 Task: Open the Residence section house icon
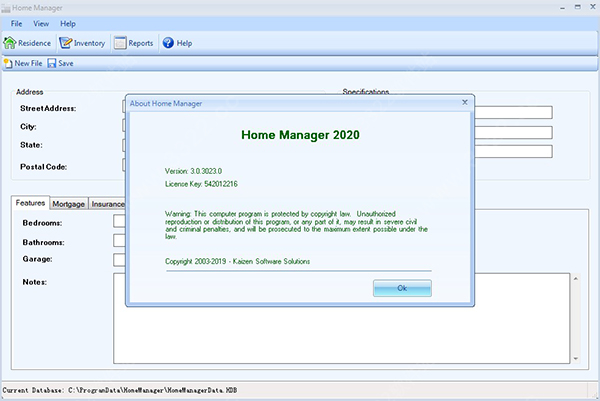(10, 43)
